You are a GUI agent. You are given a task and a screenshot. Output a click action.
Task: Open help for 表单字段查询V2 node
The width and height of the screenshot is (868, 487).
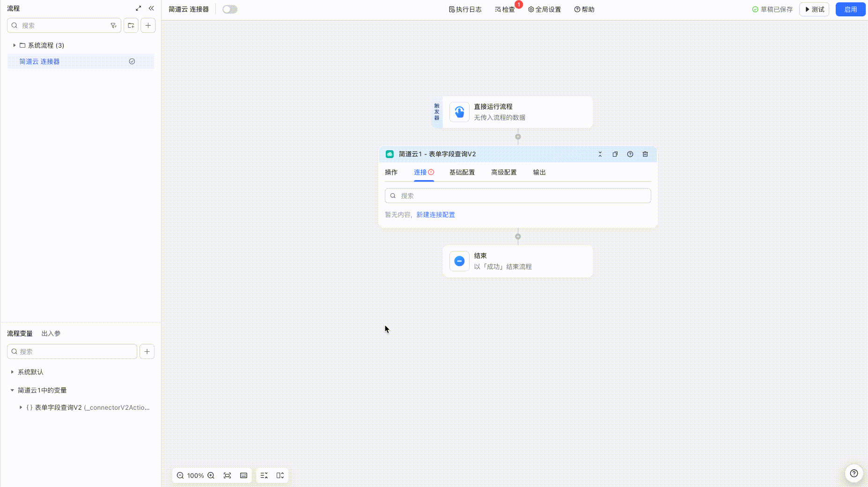tap(630, 154)
